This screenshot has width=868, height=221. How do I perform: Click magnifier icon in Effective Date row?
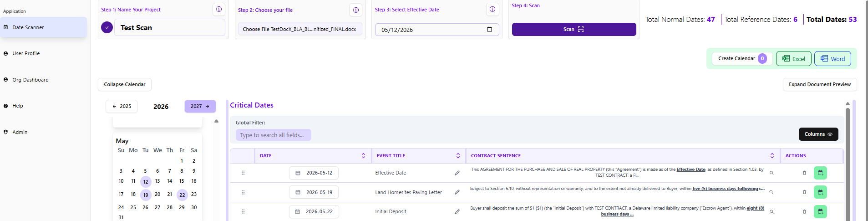772,173
